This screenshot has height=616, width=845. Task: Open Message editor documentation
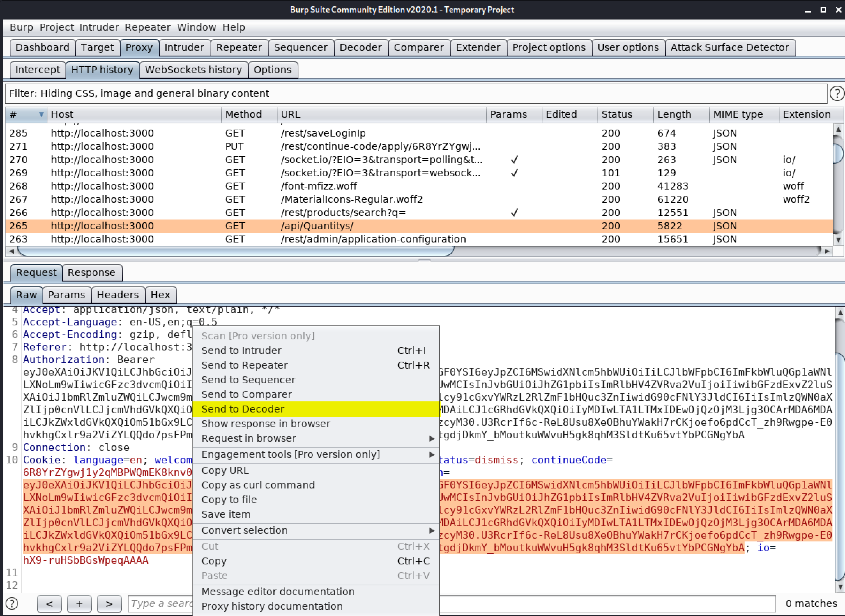[316, 592]
